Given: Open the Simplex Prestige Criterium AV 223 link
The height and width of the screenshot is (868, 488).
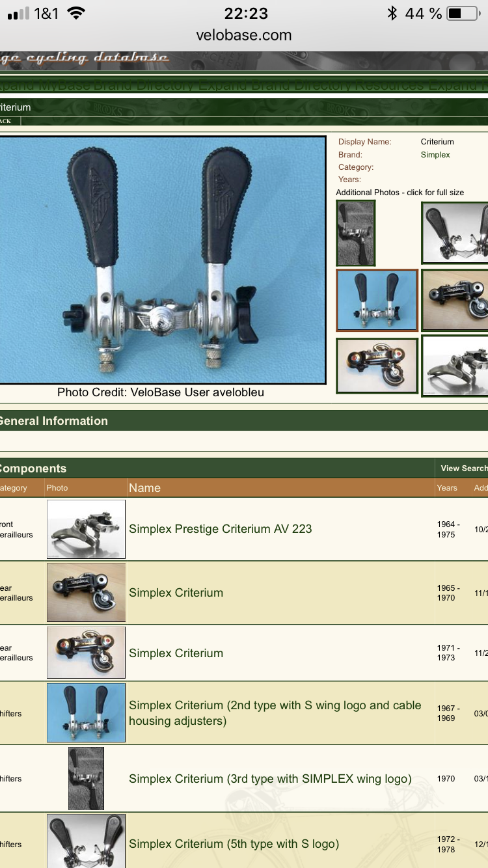Looking at the screenshot, I should [x=220, y=529].
